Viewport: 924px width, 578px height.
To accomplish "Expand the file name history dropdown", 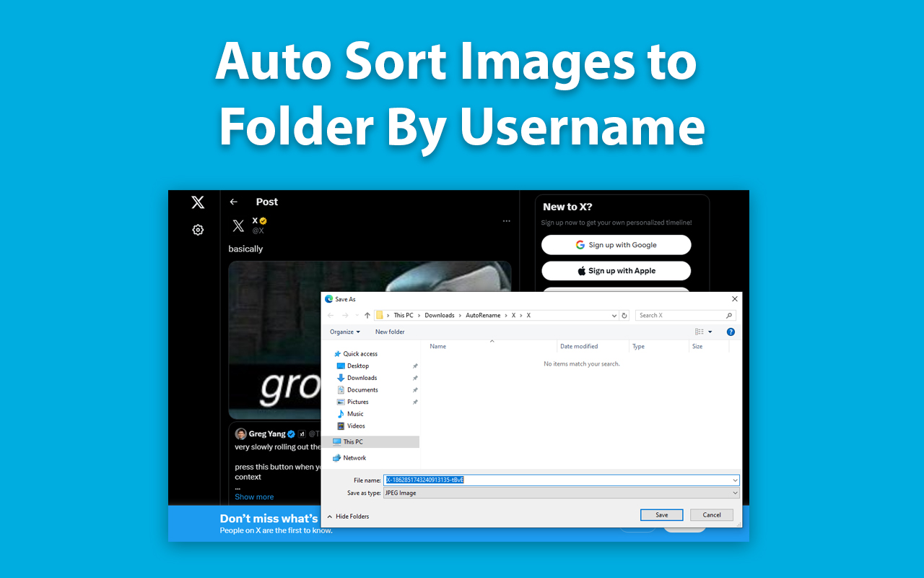I will point(735,480).
